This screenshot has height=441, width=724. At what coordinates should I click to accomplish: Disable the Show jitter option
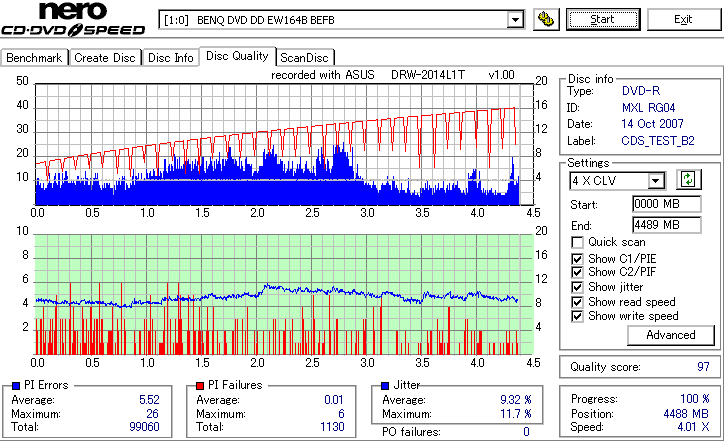(x=577, y=287)
